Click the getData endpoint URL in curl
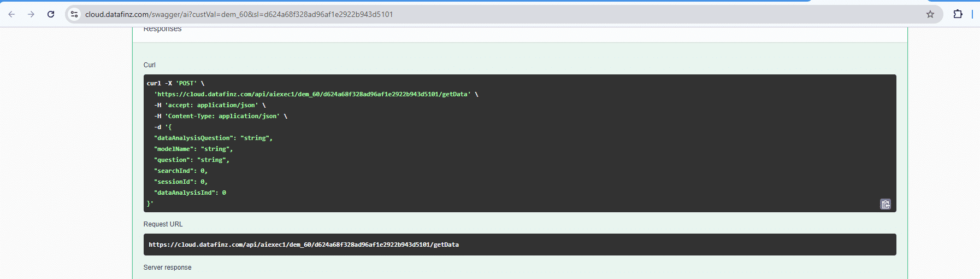Viewport: 980px width, 279px height. [x=312, y=94]
